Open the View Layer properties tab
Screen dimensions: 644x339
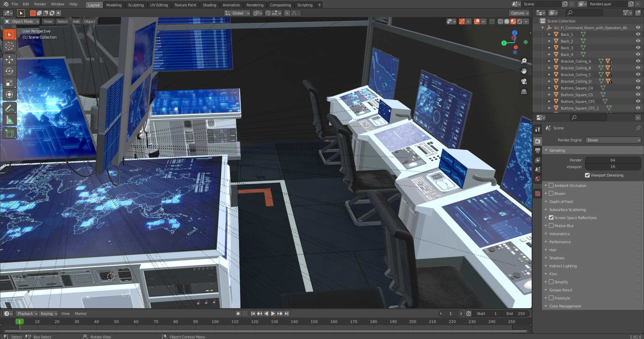pyautogui.click(x=538, y=160)
